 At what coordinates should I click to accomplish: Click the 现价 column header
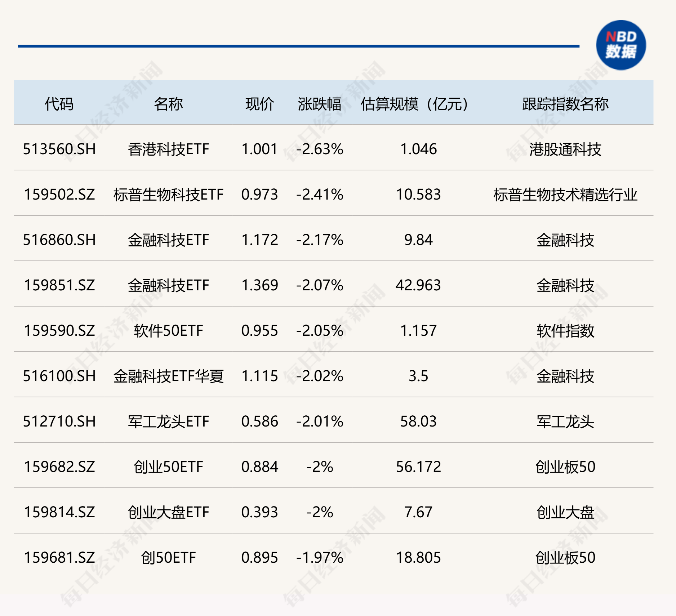tap(259, 104)
